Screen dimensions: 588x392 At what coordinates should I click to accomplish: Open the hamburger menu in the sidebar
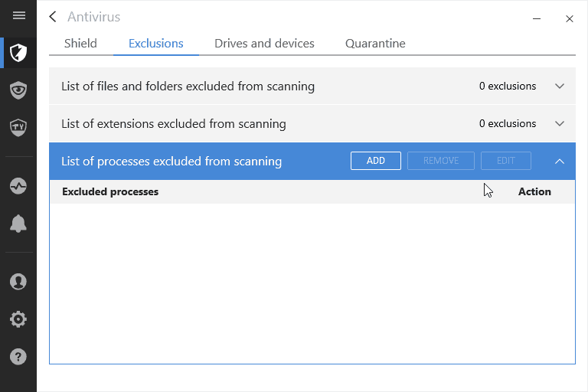(18, 15)
